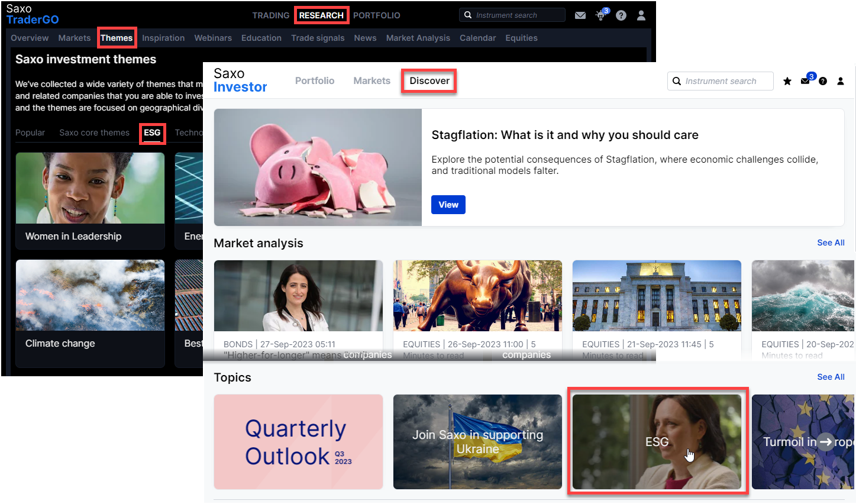Click the Instrument search field in Saxo Investor
Image resolution: width=856 pixels, height=504 pixels.
(720, 81)
